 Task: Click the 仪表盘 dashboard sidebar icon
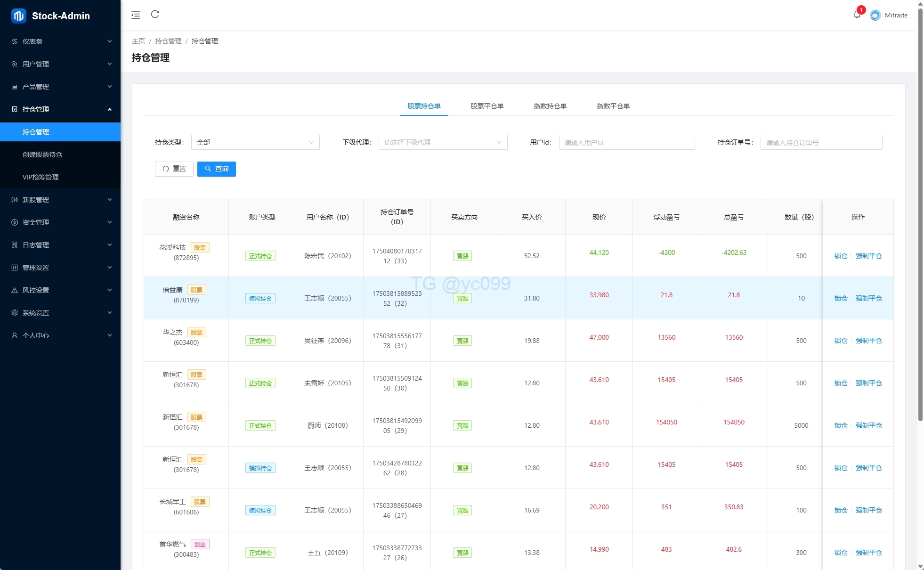(x=15, y=41)
